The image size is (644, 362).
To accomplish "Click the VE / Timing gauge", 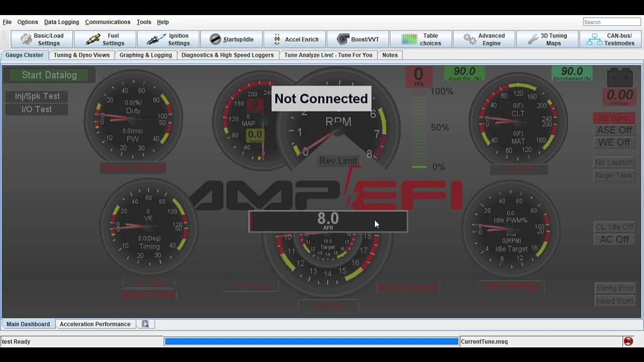I will pos(148,227).
